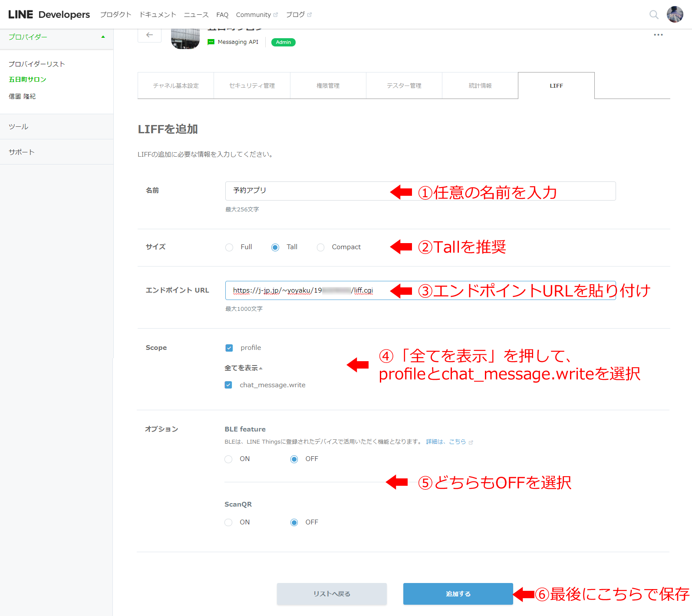The width and height of the screenshot is (692, 616).
Task: Open the user avatar menu
Action: 675,14
